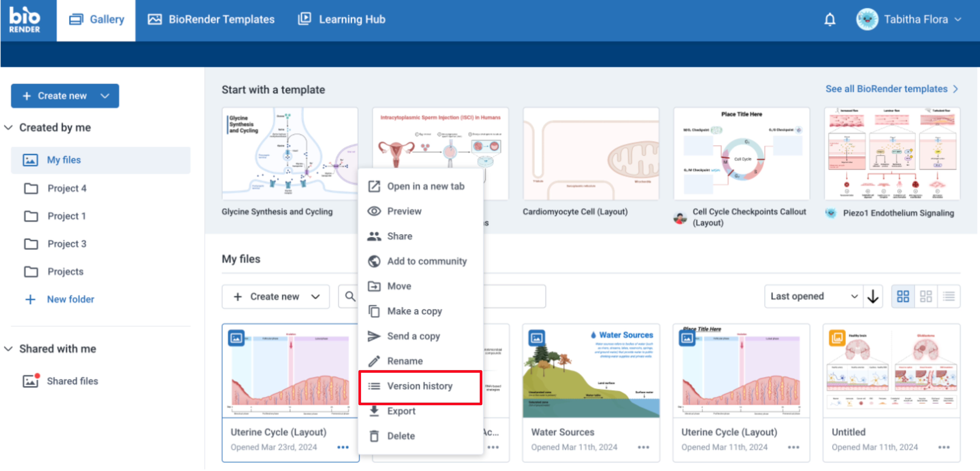Click the sort direction arrow icon
Screen dimensions: 980x471
pyautogui.click(x=873, y=296)
